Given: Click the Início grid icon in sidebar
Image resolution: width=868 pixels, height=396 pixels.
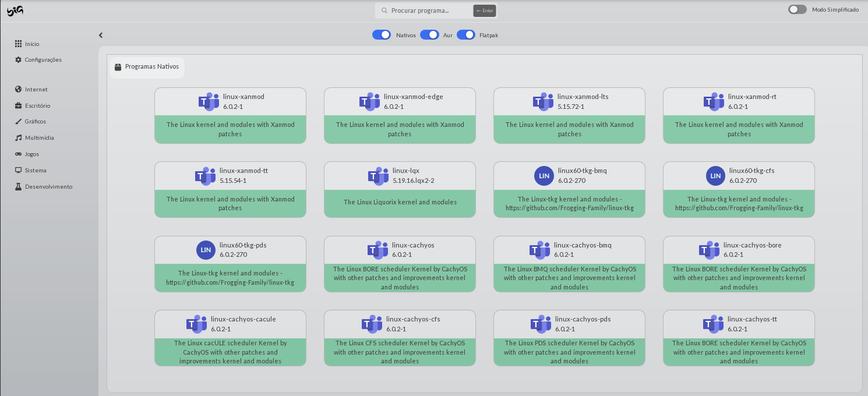Looking at the screenshot, I should (x=18, y=44).
